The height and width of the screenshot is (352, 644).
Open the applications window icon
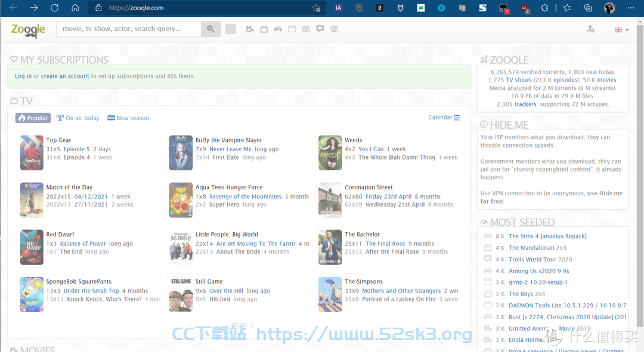[x=292, y=29]
